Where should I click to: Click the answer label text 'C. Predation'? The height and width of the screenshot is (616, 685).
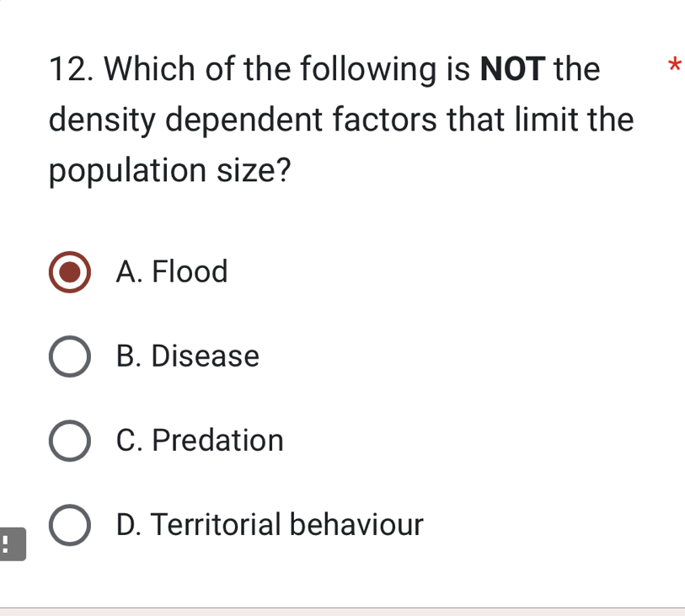(x=200, y=441)
